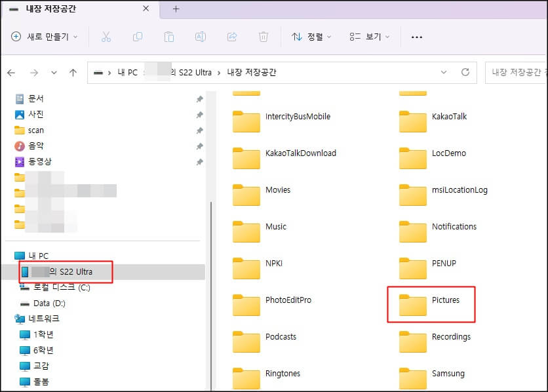Open the 정렬 sort dropdown
Viewport: 548px width, 392px height.
pos(311,37)
